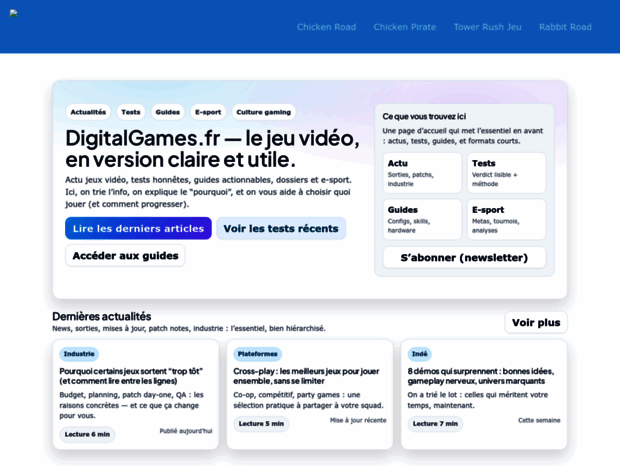Click the Lecture 7 min badge
The image size is (620, 466).
tap(435, 423)
